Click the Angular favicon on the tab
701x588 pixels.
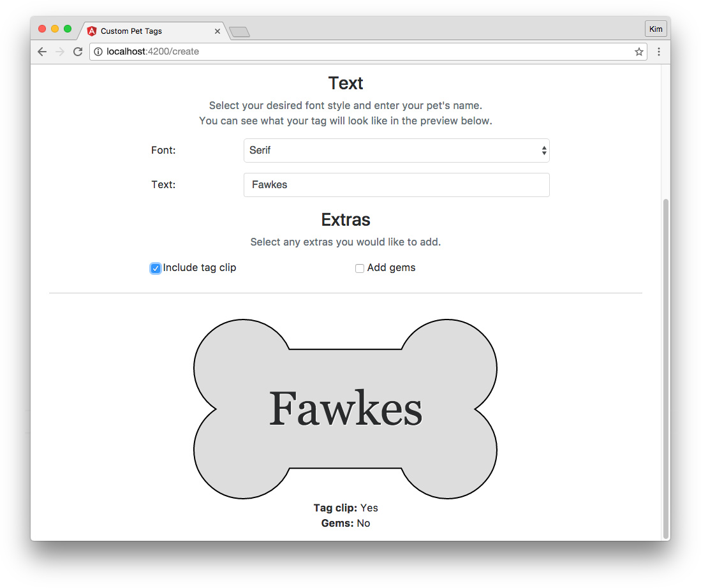[92, 31]
